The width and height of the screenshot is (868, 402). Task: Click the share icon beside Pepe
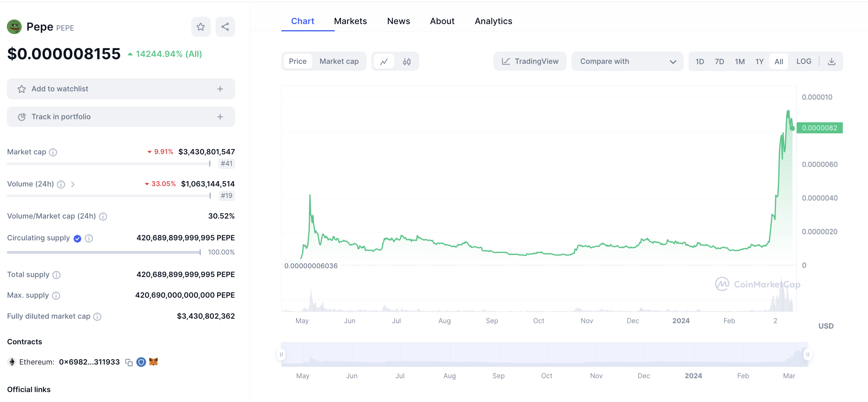pos(225,27)
